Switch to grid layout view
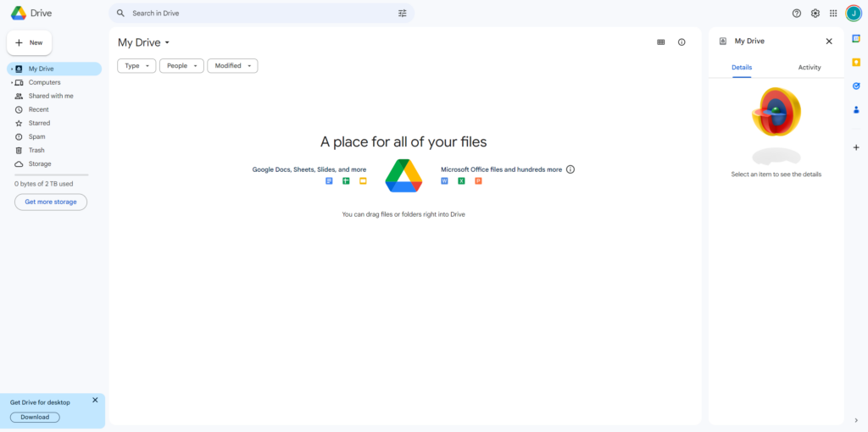The width and height of the screenshot is (868, 432). 661,42
